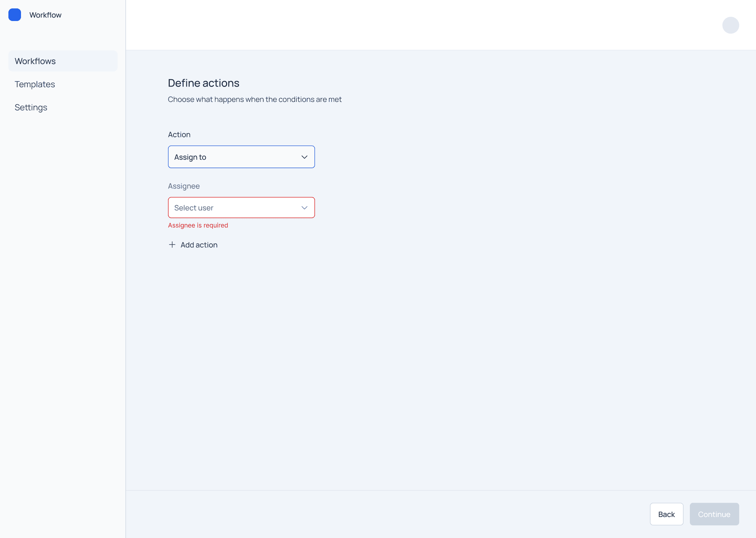Click the Action dropdown chevron arrow
This screenshot has height=538, width=756.
point(304,157)
